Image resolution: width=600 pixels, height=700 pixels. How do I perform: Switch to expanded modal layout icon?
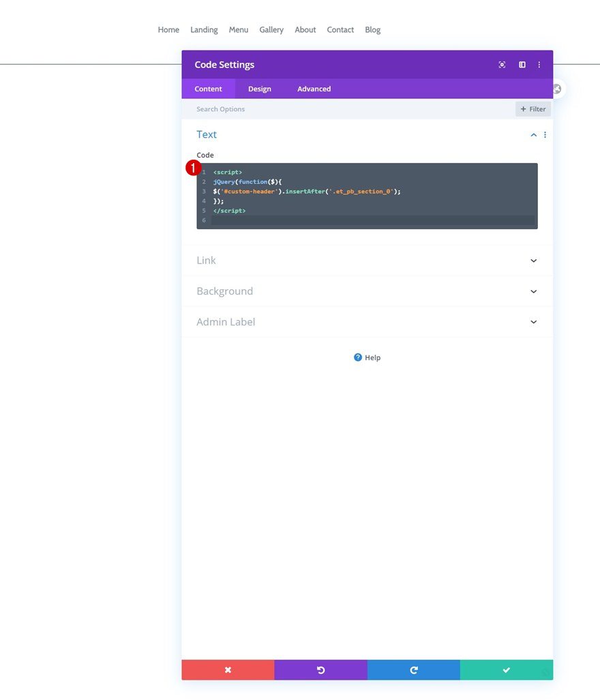tap(522, 64)
